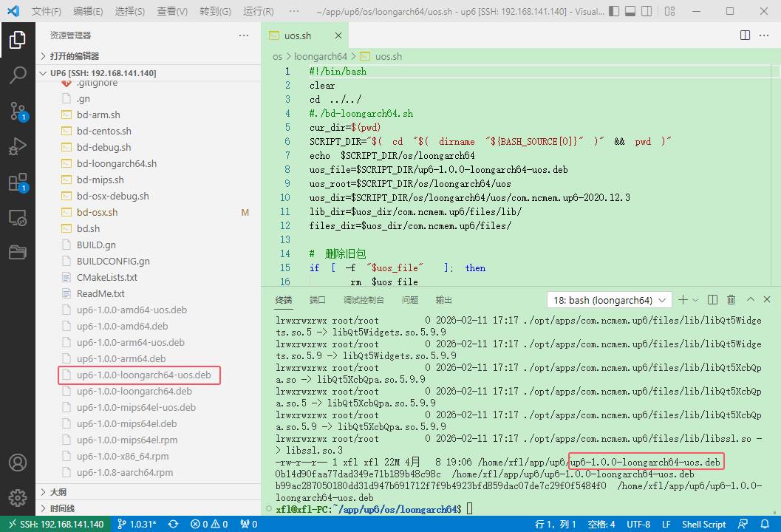Click the split editor icon
Image resolution: width=781 pixels, height=532 pixels.
(746, 35)
